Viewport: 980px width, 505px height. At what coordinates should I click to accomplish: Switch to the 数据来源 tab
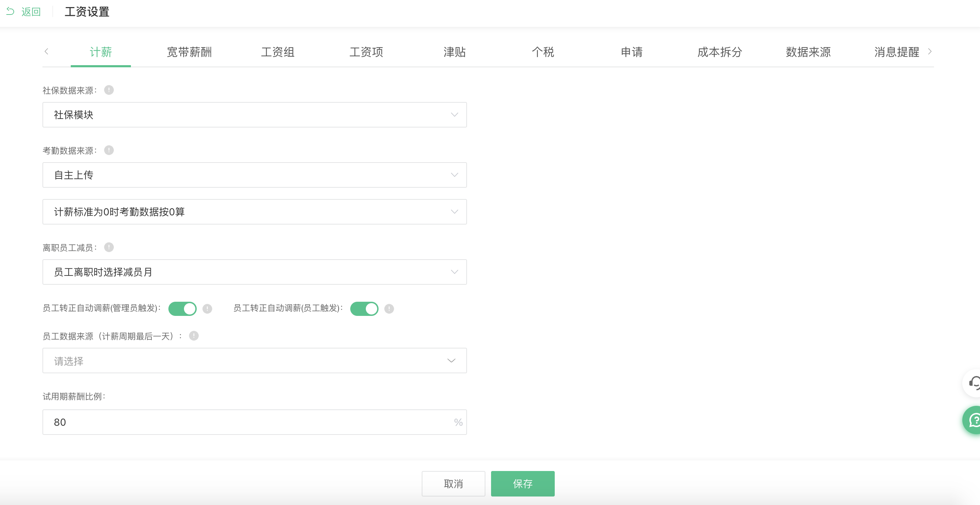(x=808, y=52)
